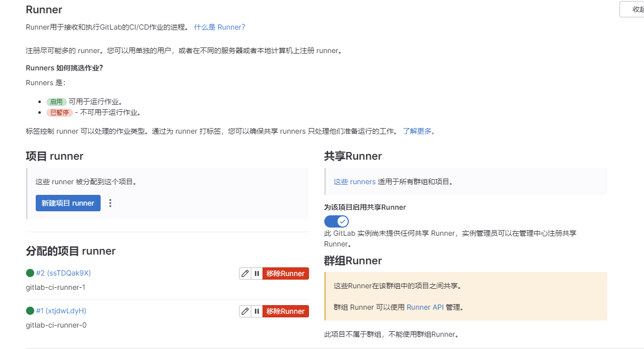Image resolution: width=644 pixels, height=349 pixels.
Task: Click the 新建项目 runner button
Action: click(x=68, y=203)
